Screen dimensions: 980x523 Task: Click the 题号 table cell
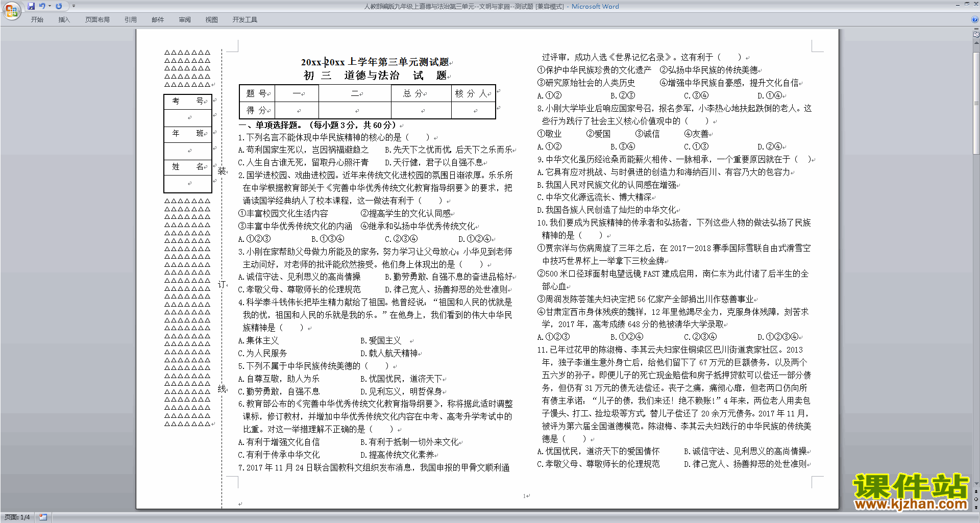pos(257,93)
